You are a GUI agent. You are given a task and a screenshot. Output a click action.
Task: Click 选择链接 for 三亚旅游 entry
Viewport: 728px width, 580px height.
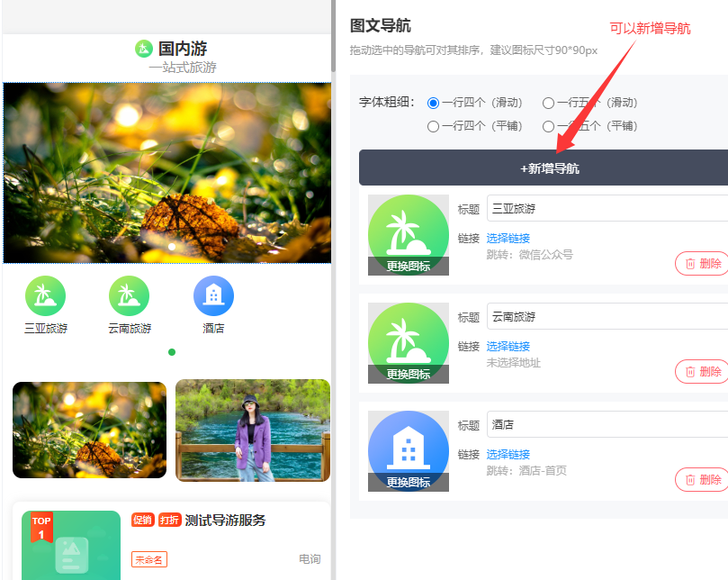coord(508,238)
